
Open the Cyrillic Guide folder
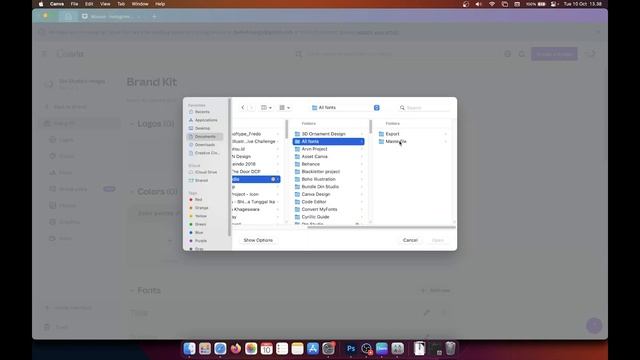pos(328,217)
